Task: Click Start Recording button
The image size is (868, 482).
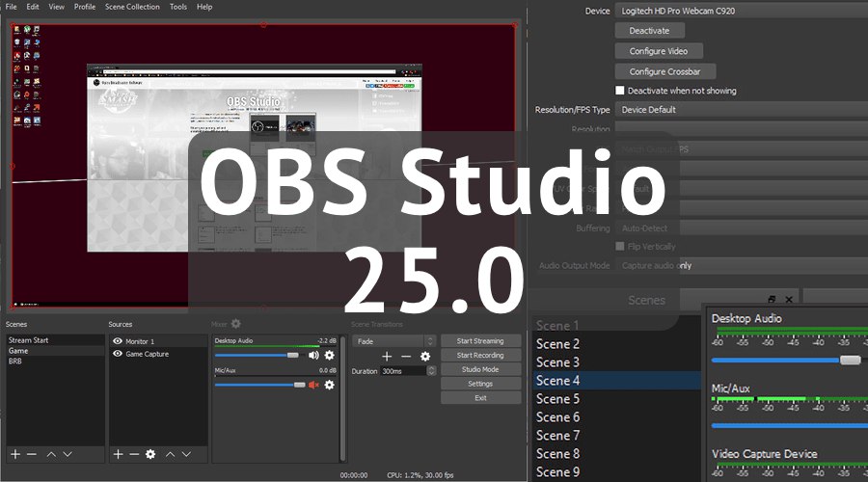Action: (480, 356)
